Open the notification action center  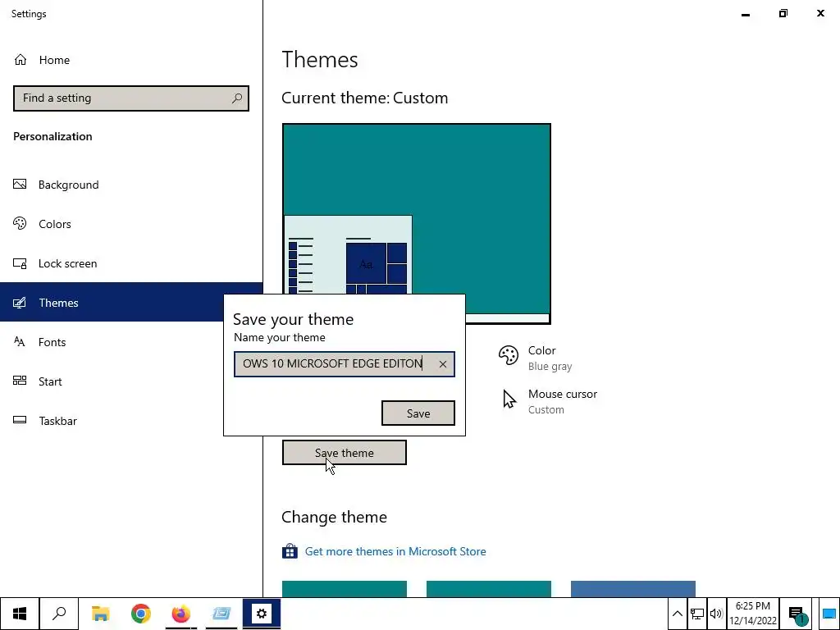[x=797, y=614]
